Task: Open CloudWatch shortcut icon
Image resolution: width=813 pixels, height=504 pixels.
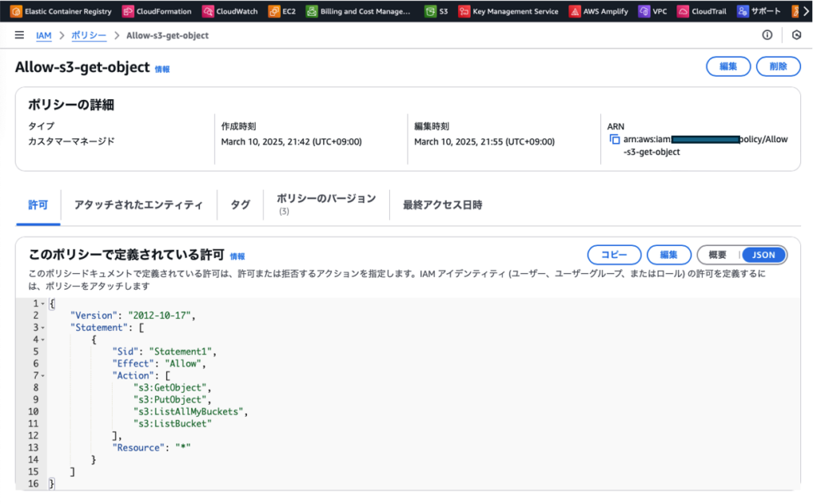Action: tap(207, 11)
